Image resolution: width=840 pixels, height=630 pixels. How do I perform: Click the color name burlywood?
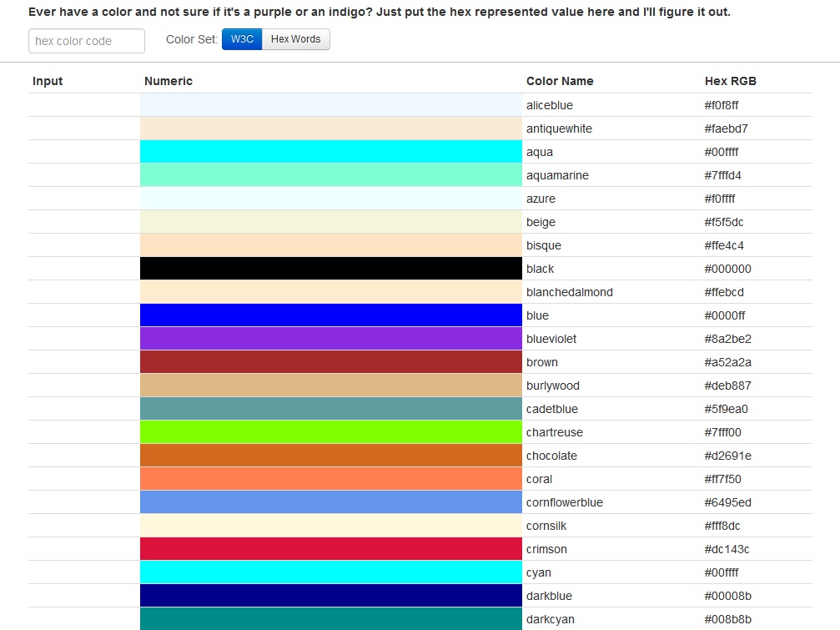tap(552, 385)
